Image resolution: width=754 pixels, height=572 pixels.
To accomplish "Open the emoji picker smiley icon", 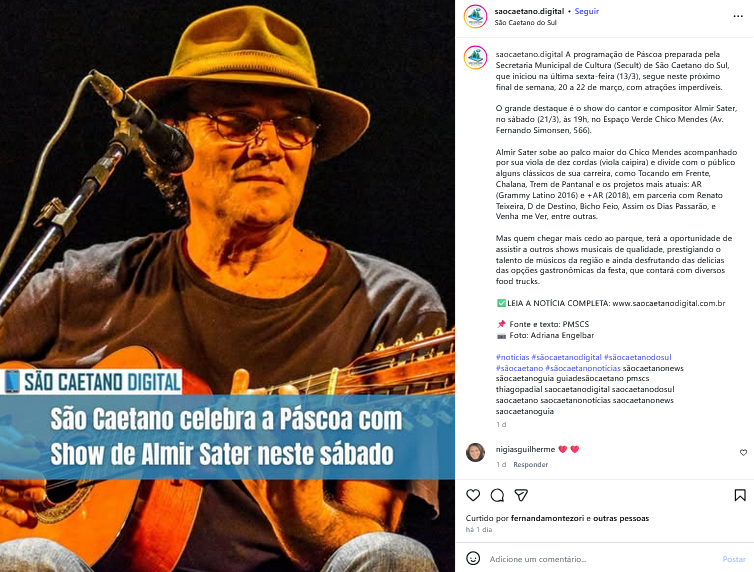I will tap(473, 558).
